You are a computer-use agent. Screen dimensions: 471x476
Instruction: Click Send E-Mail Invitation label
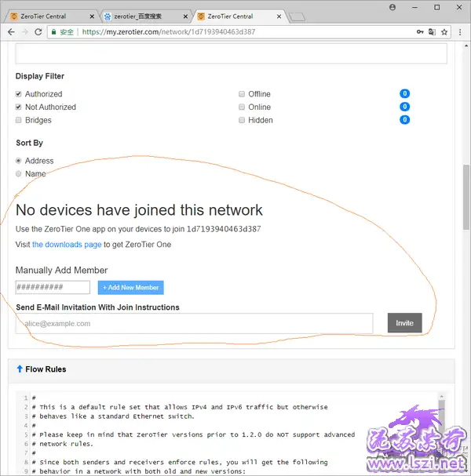click(x=97, y=307)
